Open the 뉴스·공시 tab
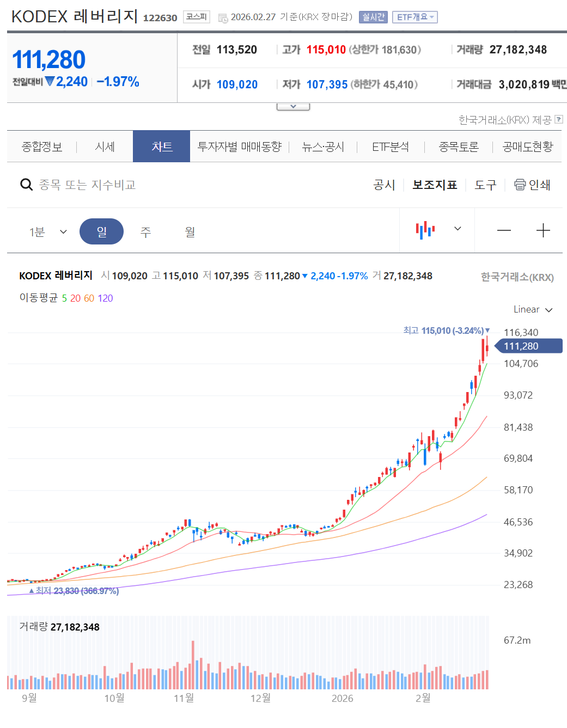Viewport: 567px width, 728px height. pos(323,146)
